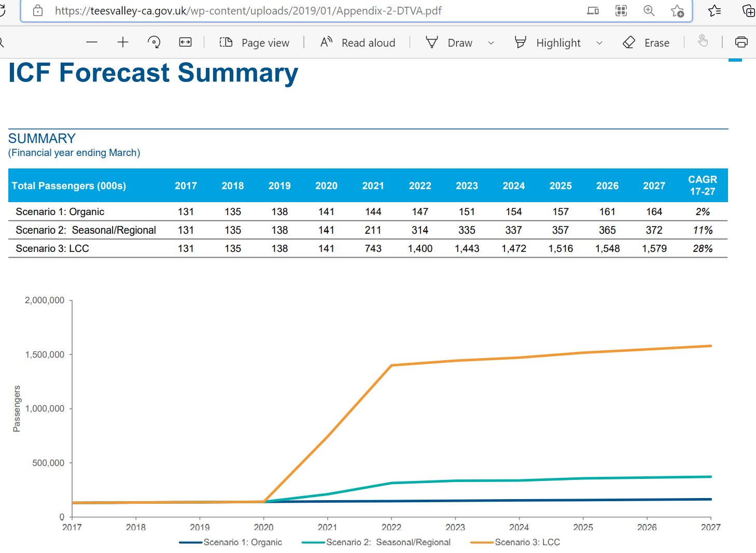Print the PDF document
The height and width of the screenshot is (553, 756).
click(x=741, y=42)
